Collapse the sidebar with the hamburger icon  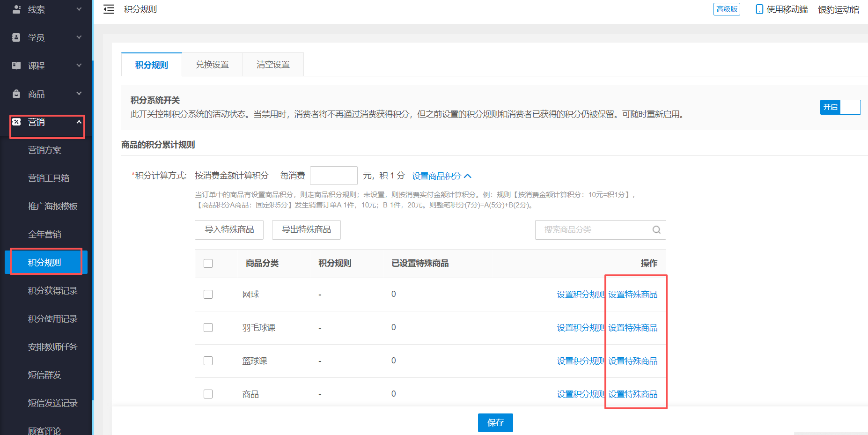click(x=109, y=9)
